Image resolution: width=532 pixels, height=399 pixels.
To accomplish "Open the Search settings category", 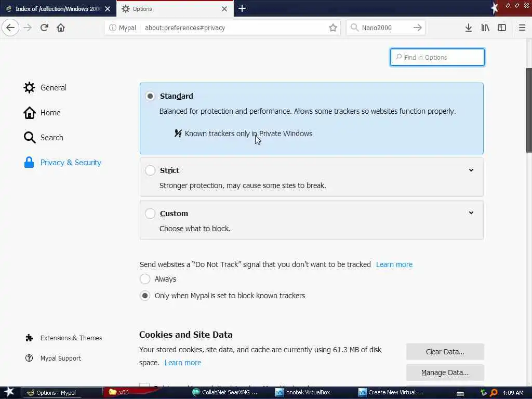I will coord(44,137).
